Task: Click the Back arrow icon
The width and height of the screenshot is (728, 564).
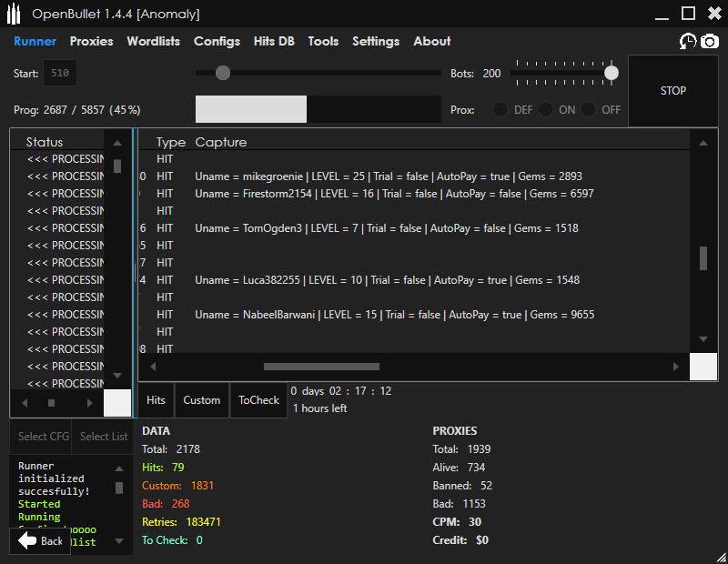Action: (27, 541)
